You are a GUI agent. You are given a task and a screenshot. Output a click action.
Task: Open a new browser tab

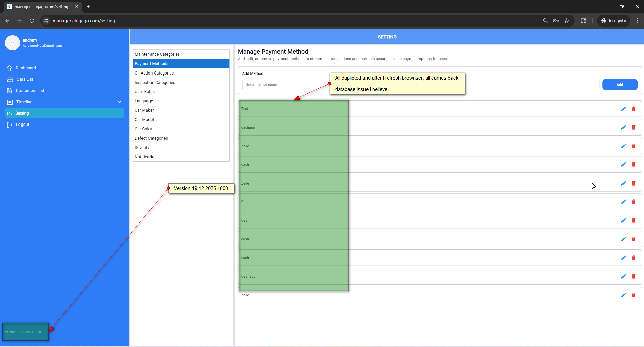tap(89, 6)
